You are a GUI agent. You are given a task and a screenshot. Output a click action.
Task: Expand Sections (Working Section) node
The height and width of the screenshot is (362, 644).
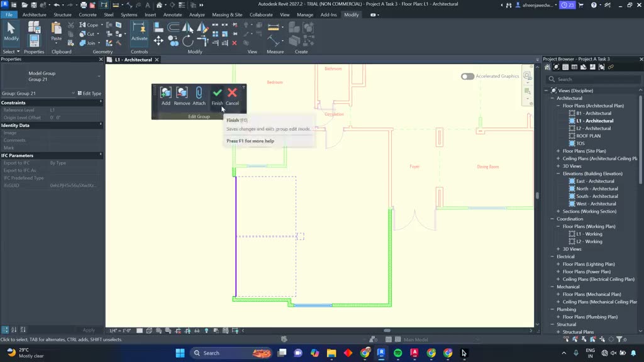click(558, 211)
